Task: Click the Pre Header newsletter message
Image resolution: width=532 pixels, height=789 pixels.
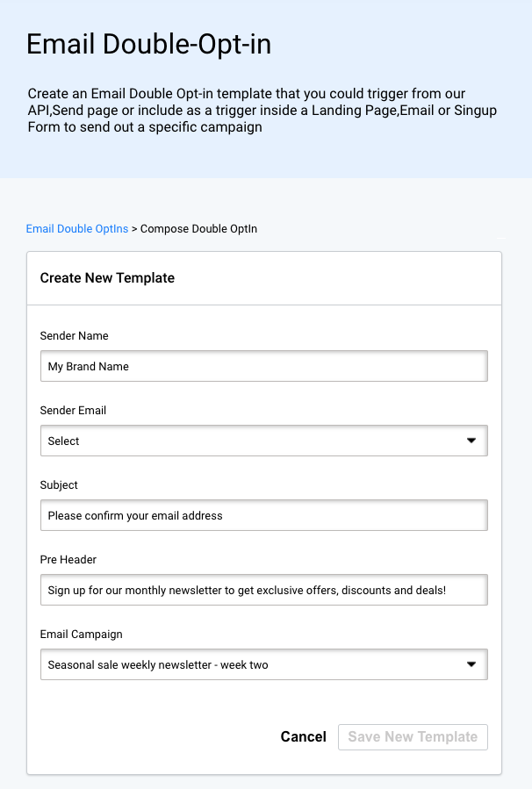Action: pos(263,590)
